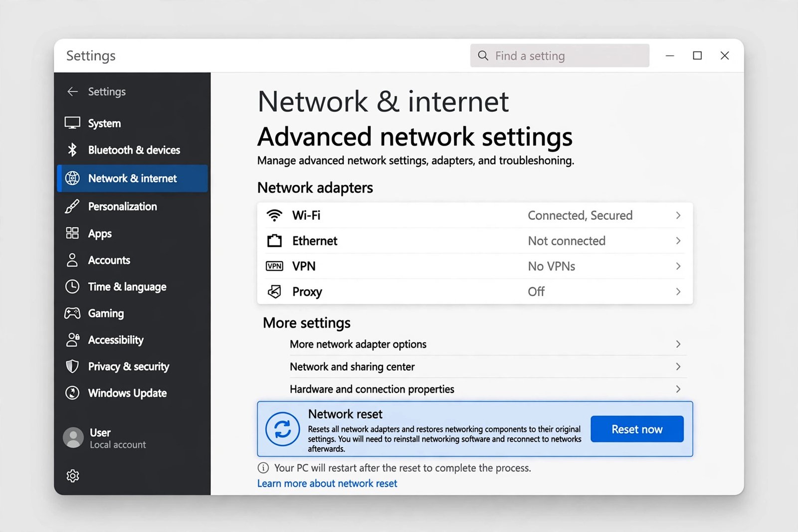Click the Privacy & security shield icon

(x=72, y=366)
